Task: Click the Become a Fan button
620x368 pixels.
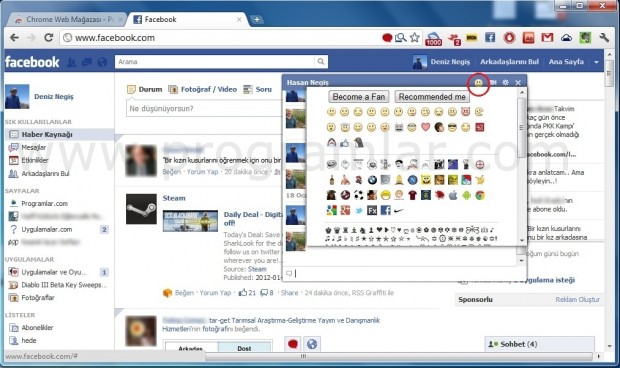Action: click(x=359, y=97)
